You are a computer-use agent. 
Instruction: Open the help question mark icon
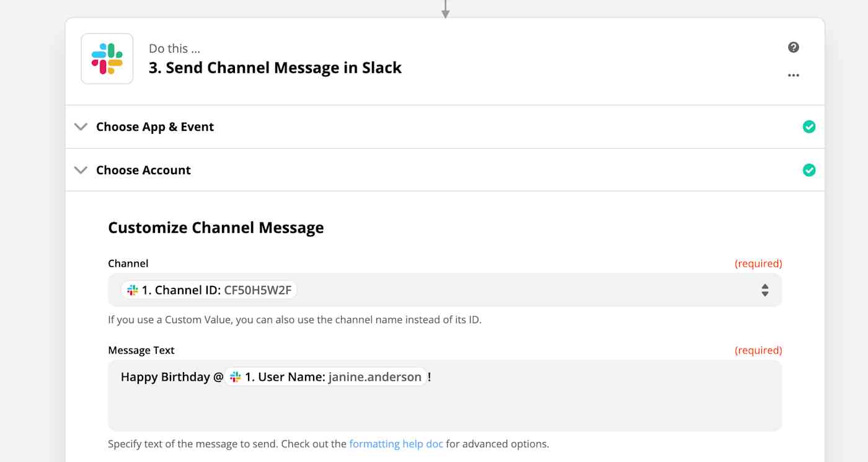pos(794,47)
